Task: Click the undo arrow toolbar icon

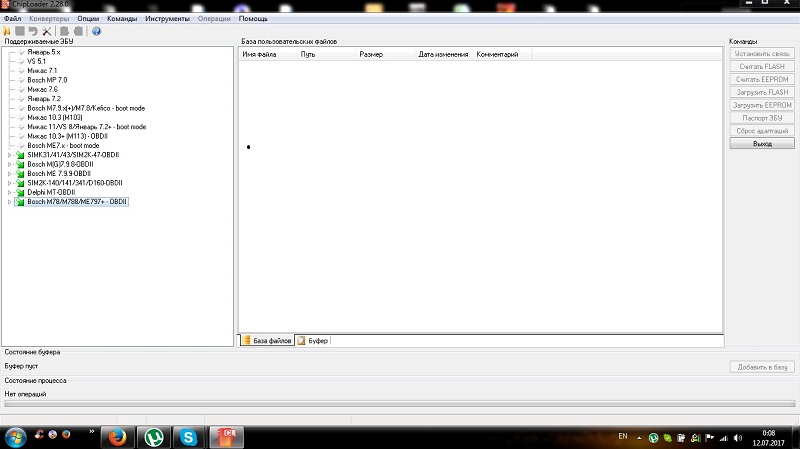Action: point(32,31)
